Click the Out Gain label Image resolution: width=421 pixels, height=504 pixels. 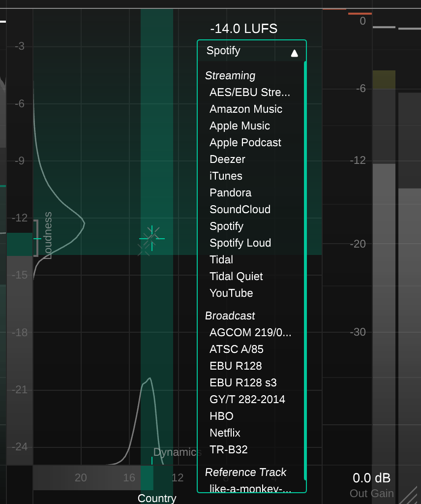(371, 493)
